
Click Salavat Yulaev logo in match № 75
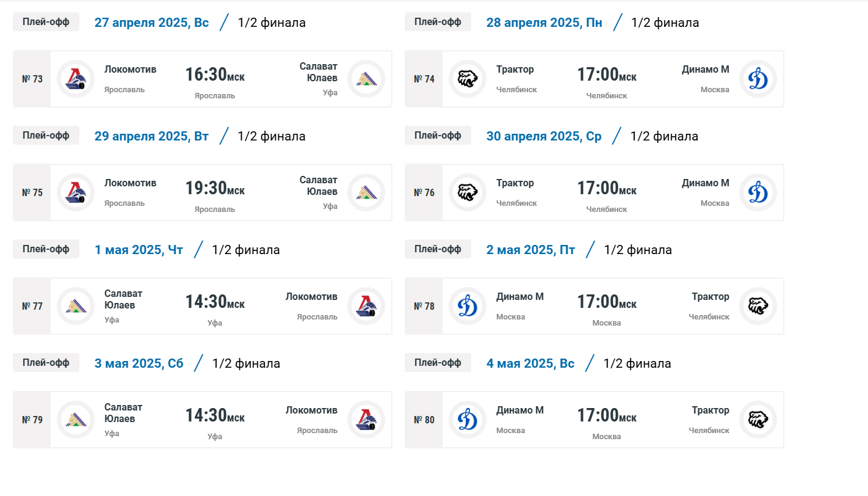pyautogui.click(x=366, y=192)
